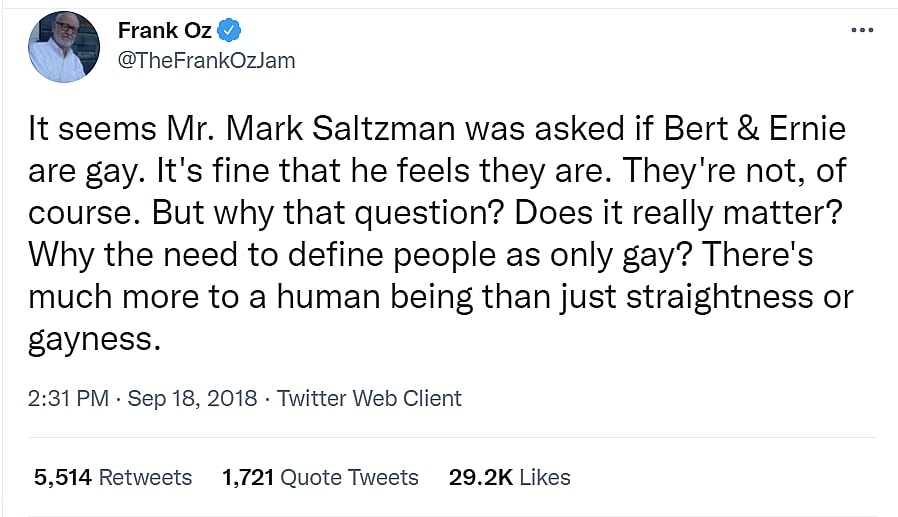Viewport: 898px width, 517px height.
Task: Open the Twitter Web Client source link
Action: coord(369,398)
